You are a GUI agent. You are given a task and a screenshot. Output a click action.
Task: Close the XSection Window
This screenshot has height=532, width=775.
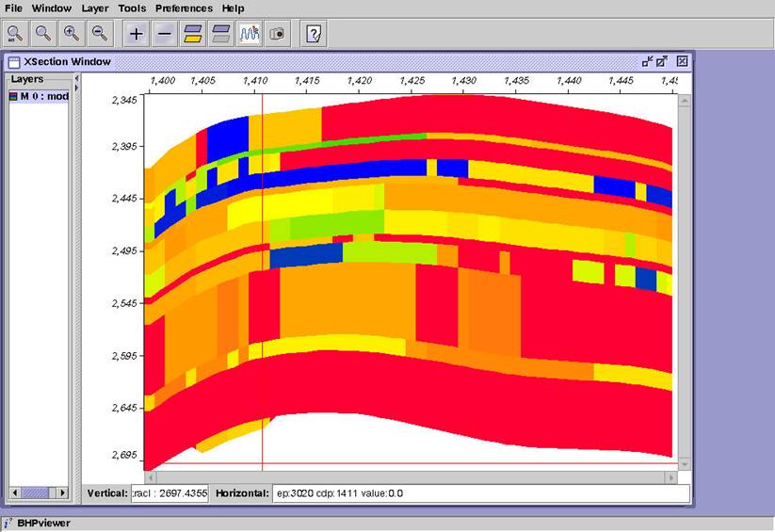click(x=682, y=61)
